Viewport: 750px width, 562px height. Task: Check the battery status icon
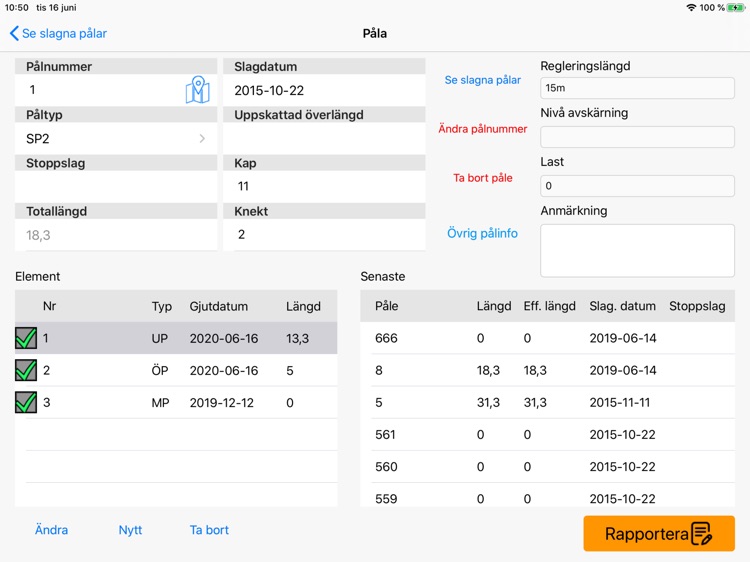[736, 8]
